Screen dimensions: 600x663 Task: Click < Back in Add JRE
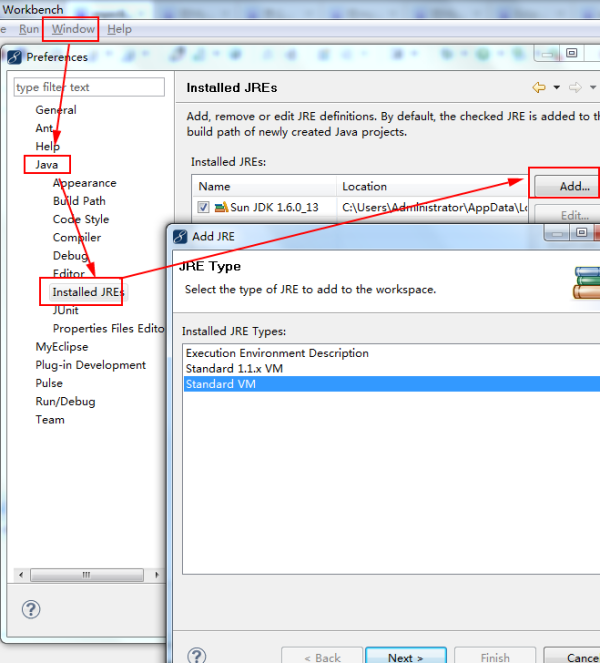tap(322, 656)
